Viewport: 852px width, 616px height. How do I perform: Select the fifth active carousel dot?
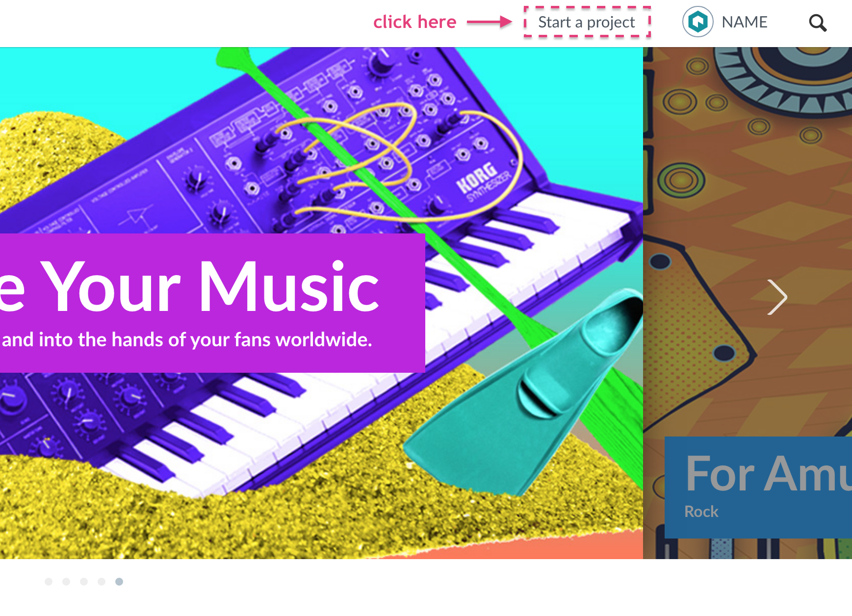[119, 582]
